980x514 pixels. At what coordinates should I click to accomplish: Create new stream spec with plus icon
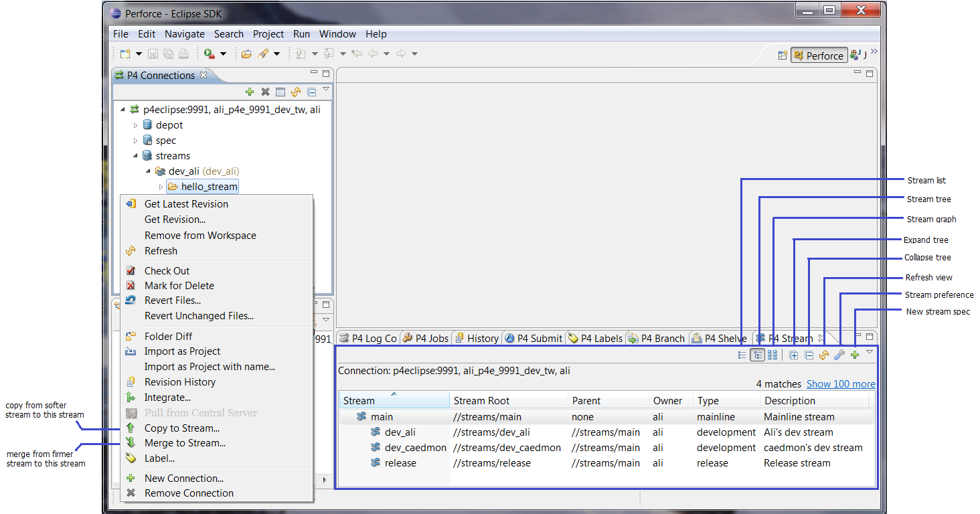(x=855, y=355)
